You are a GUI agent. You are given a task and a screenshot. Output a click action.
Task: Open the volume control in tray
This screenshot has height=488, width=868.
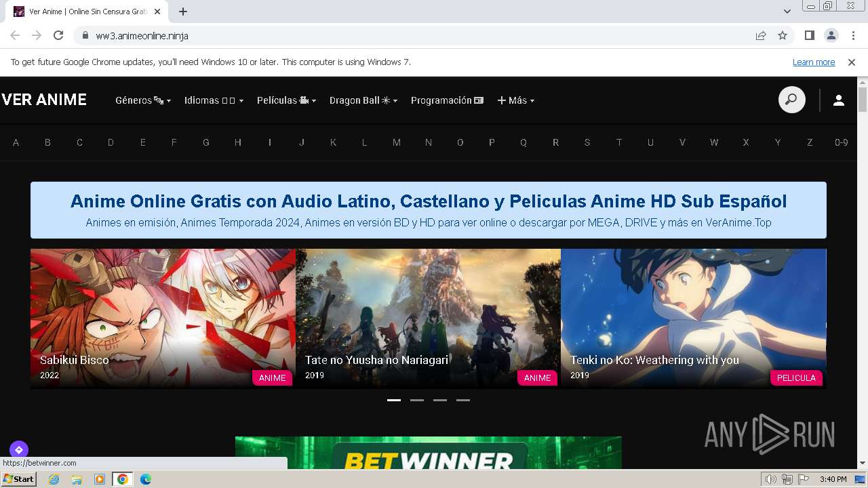[x=771, y=479]
